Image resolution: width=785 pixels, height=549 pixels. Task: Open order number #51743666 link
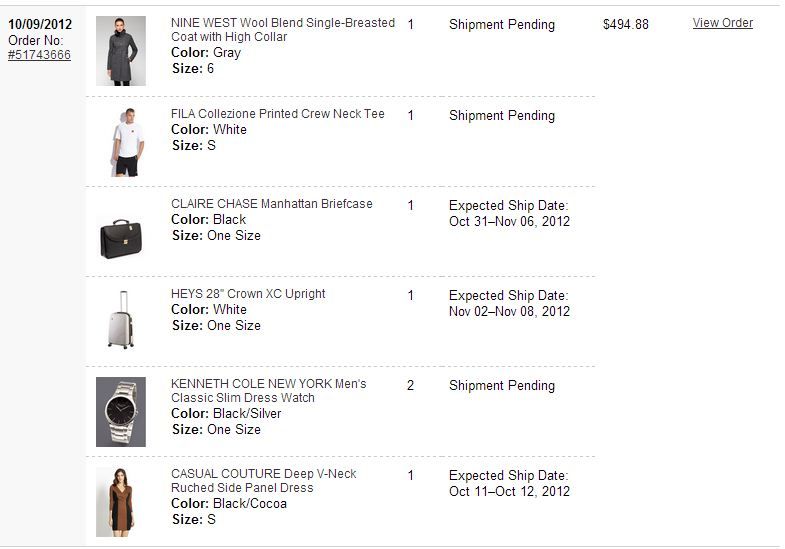39,55
